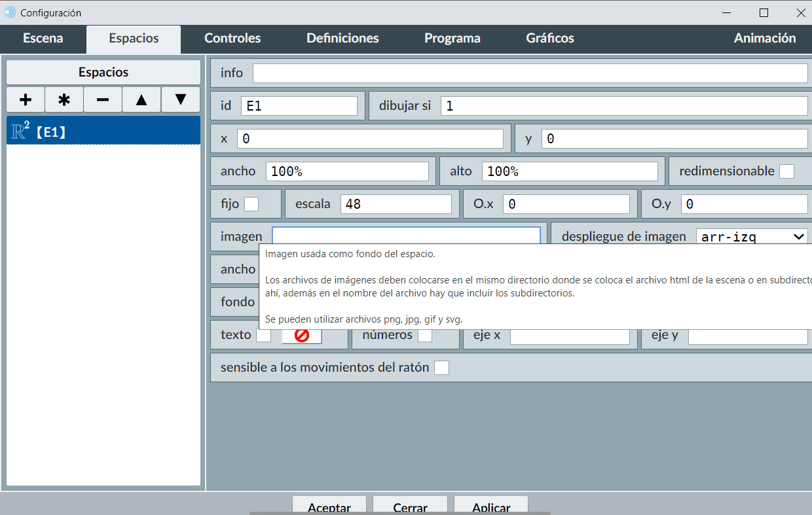The image size is (812, 515).
Task: Click the asterisk icon to duplicate space
Action: 64,99
